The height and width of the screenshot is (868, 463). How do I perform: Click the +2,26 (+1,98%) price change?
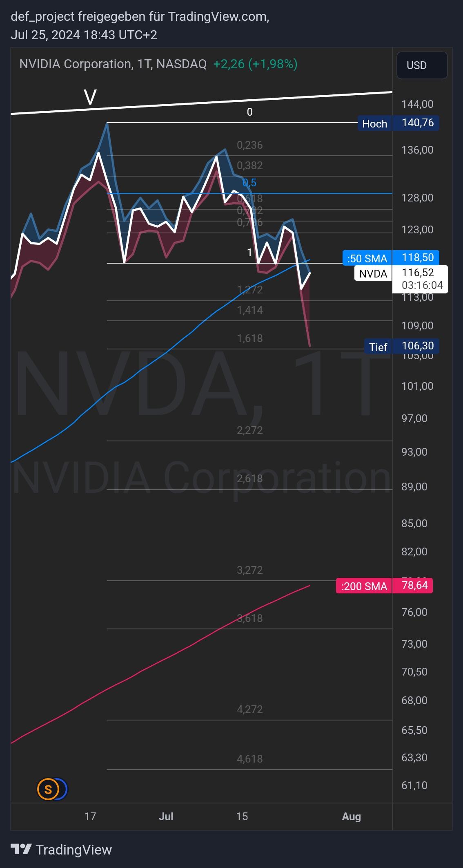pos(255,64)
